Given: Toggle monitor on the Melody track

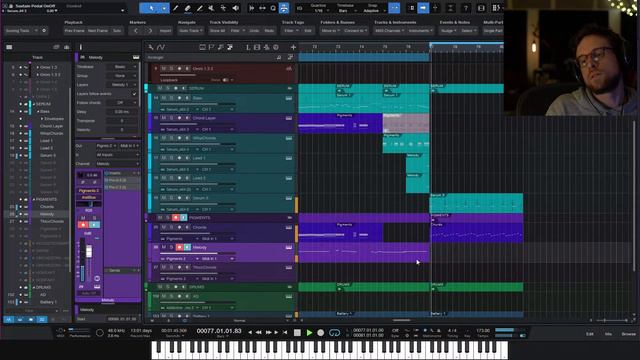Looking at the screenshot, I should 187,247.
